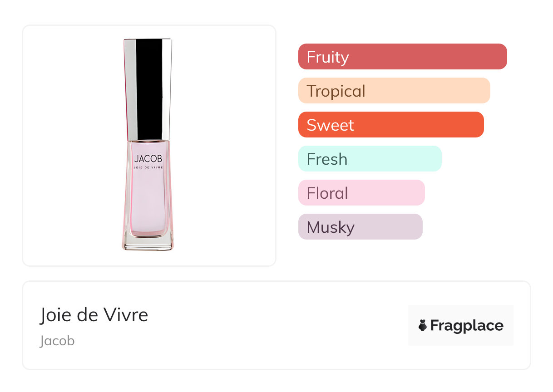Viewport: 553px width, 392px height.
Task: Click the Musky text label
Action: [331, 227]
